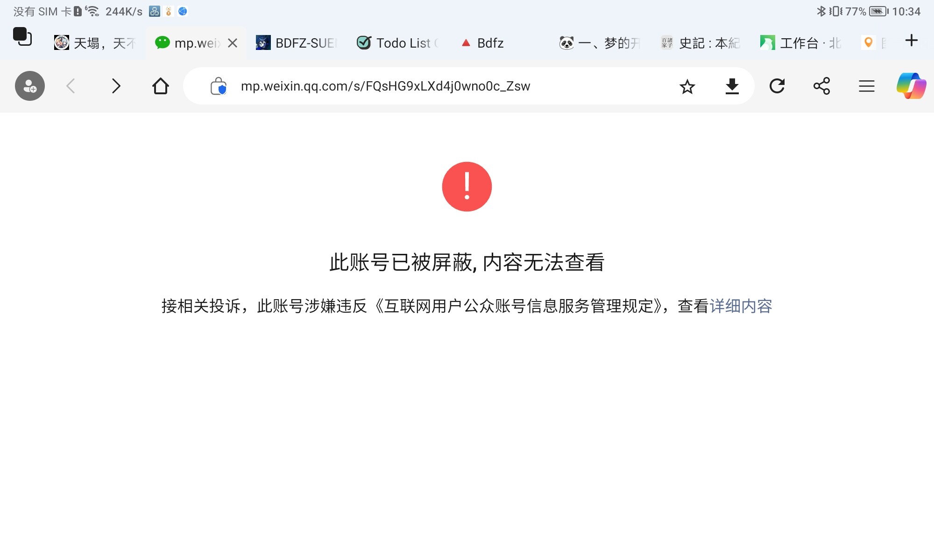
Task: Bookmark page with the star icon
Action: point(687,86)
